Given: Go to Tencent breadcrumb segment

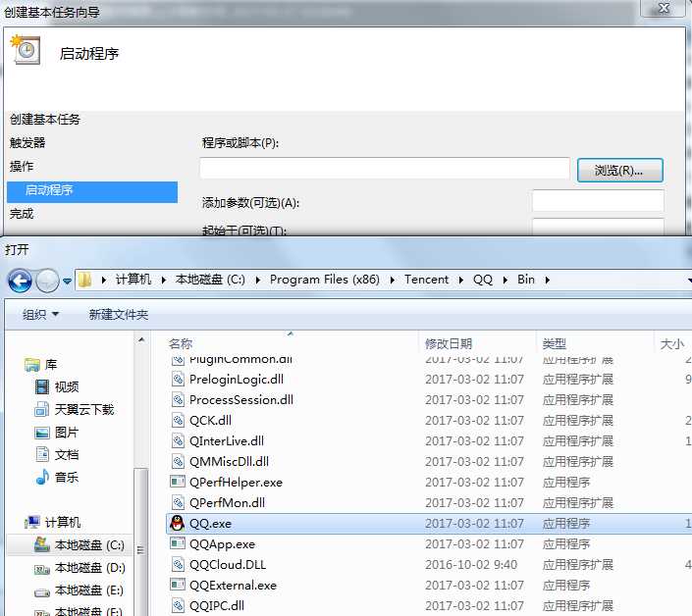Looking at the screenshot, I should pos(426,280).
